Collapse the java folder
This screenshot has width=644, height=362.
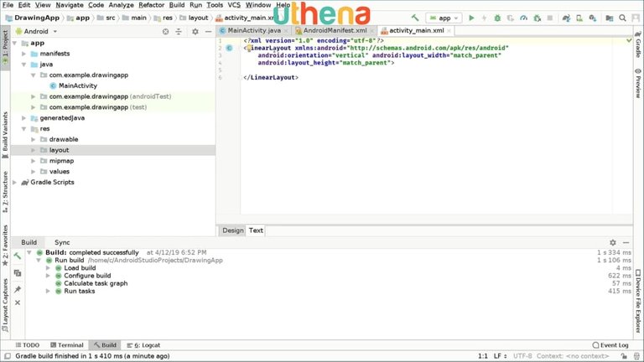point(23,65)
